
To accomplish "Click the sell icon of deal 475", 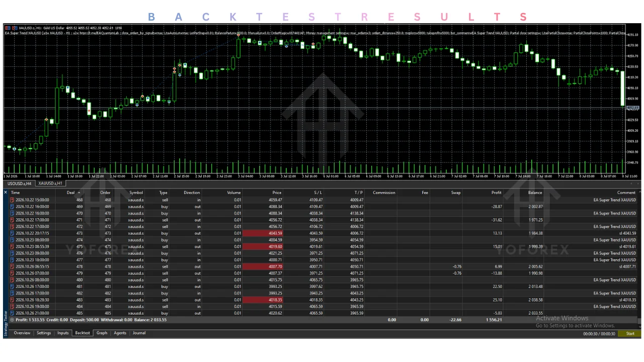I will click(x=12, y=246).
